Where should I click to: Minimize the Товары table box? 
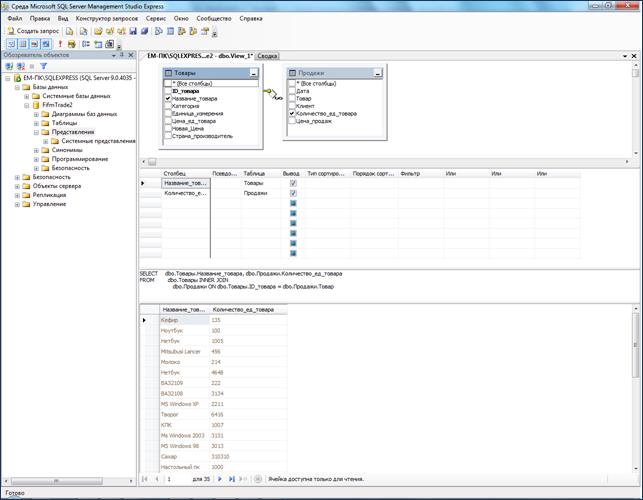(x=254, y=73)
